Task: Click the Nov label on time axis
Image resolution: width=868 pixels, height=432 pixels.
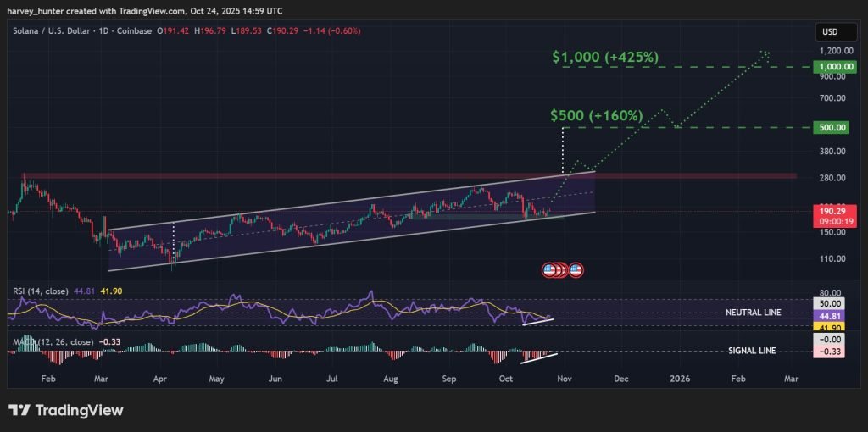Action: pos(563,381)
